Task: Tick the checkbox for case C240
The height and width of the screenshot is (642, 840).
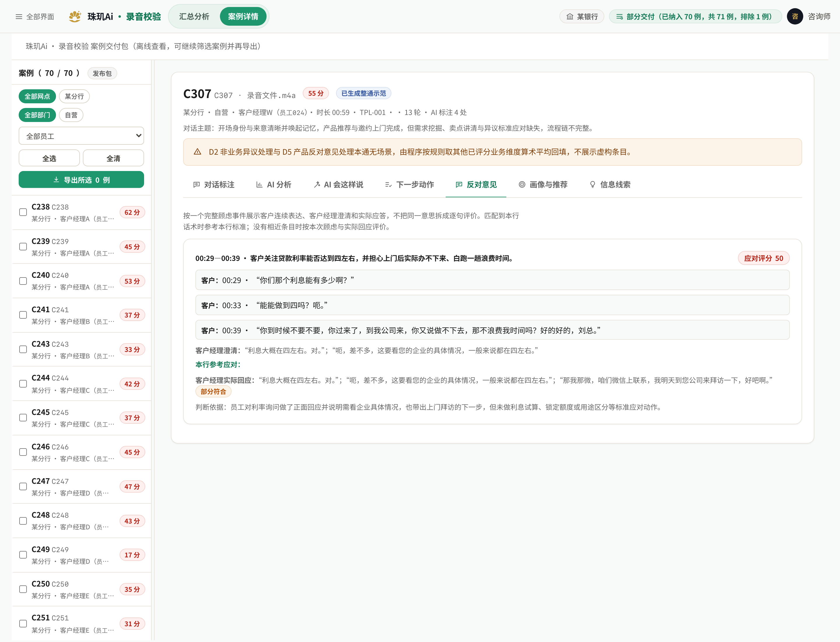Action: (x=23, y=281)
